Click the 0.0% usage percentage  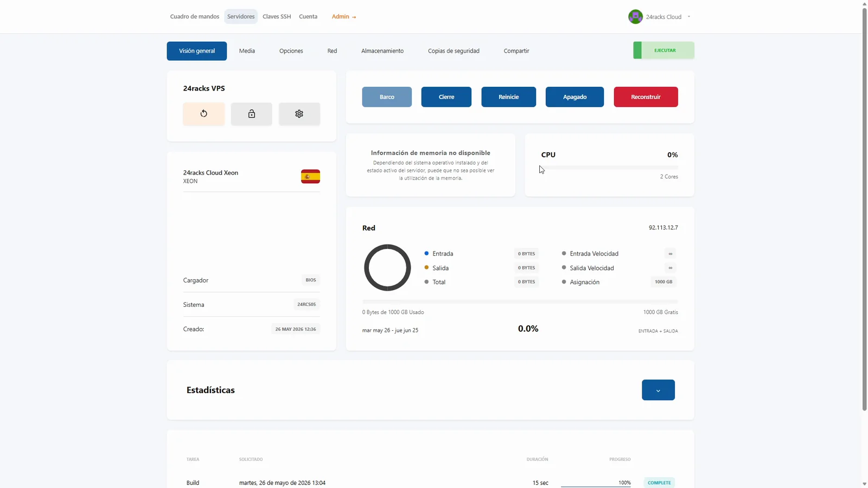tap(528, 329)
